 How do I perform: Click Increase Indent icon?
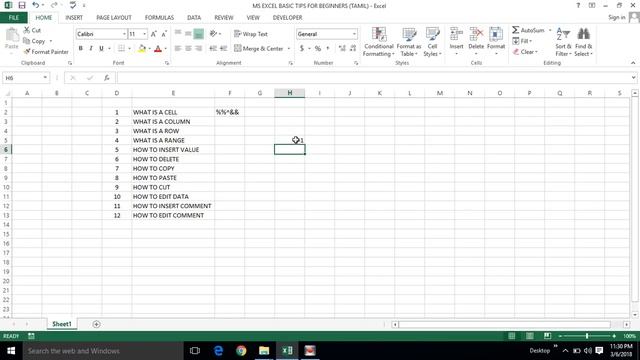[223, 49]
